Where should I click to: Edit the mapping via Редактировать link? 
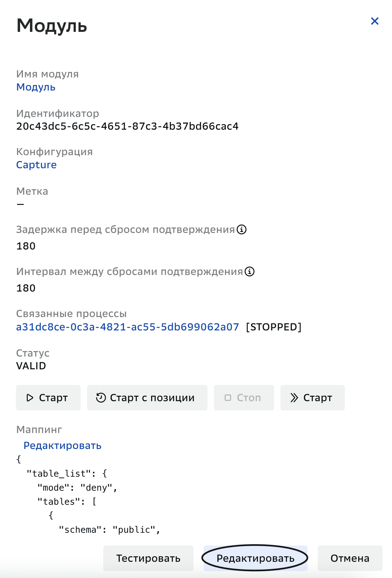[62, 445]
